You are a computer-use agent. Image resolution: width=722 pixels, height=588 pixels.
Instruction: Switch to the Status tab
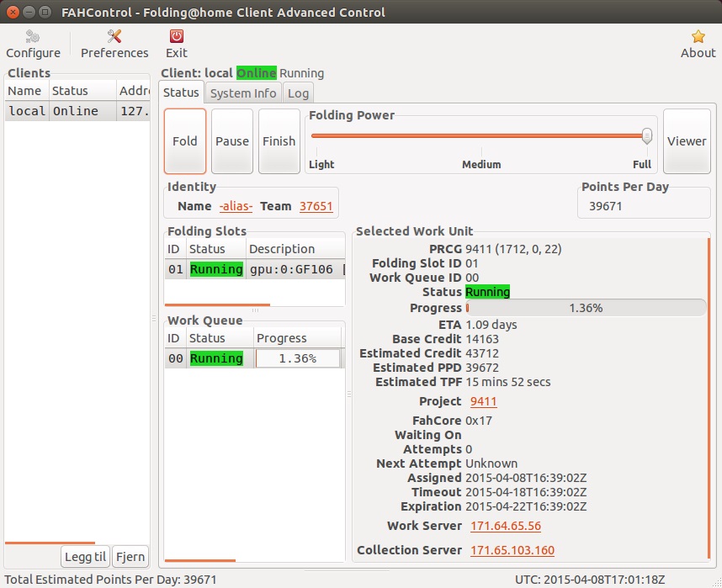181,93
